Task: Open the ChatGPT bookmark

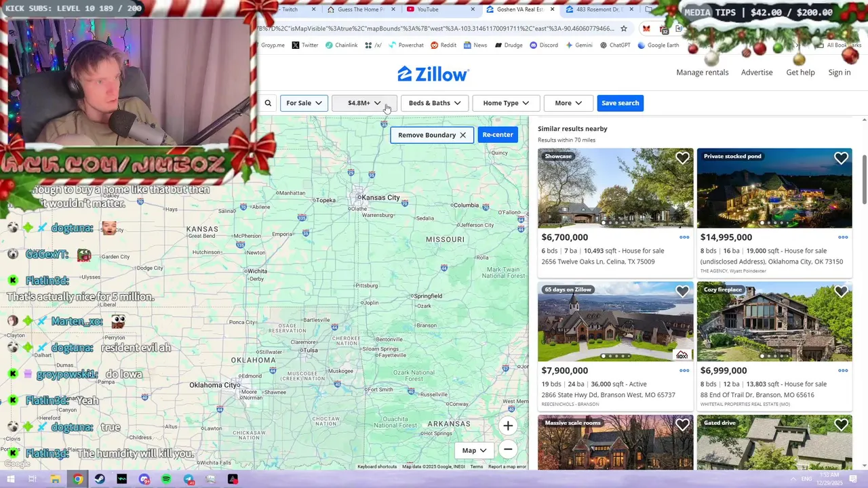Action: coord(614,45)
